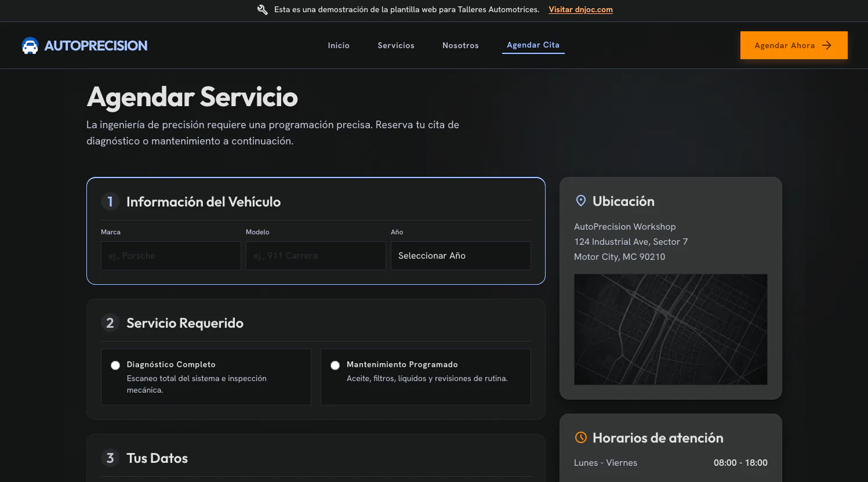The height and width of the screenshot is (482, 868).
Task: Click the location pin icon beside Ubicación
Action: pyautogui.click(x=580, y=201)
